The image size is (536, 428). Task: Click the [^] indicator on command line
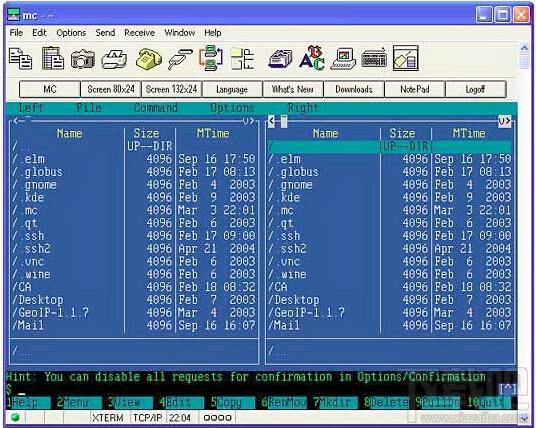point(507,389)
